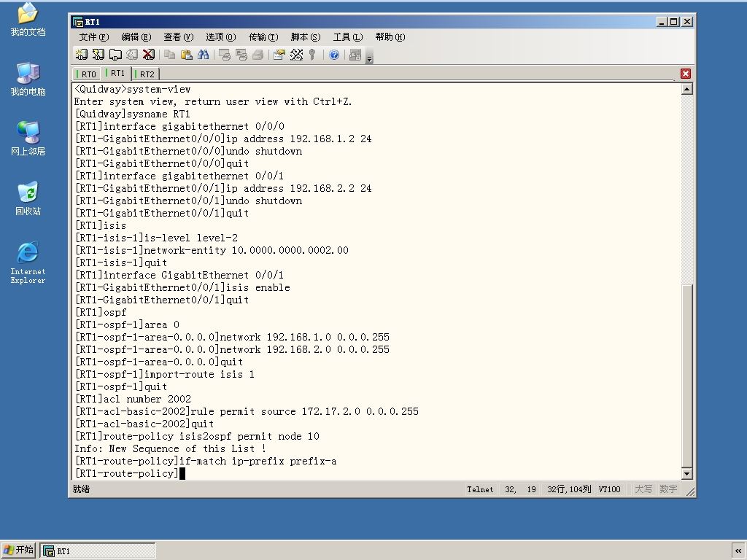
Task: Click the Paste clipboard icon
Action: (186, 55)
